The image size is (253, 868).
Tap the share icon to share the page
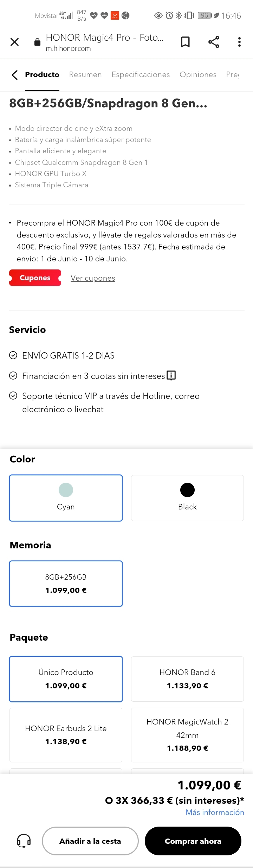214,42
